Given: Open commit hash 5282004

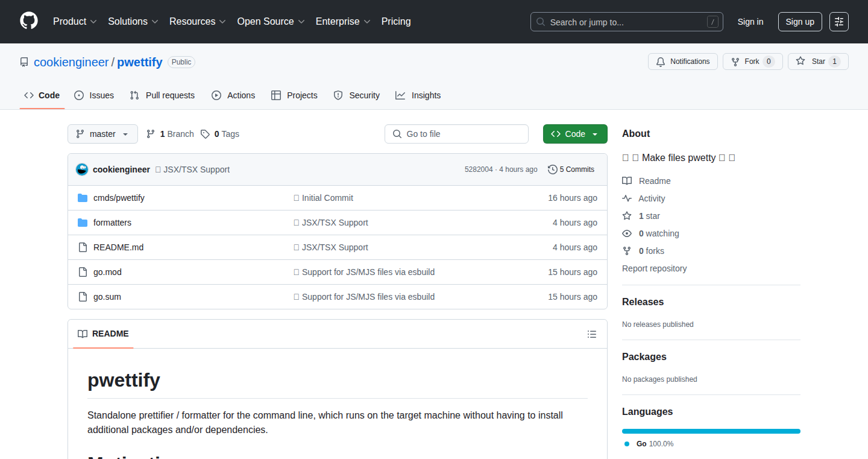Looking at the screenshot, I should [x=479, y=169].
